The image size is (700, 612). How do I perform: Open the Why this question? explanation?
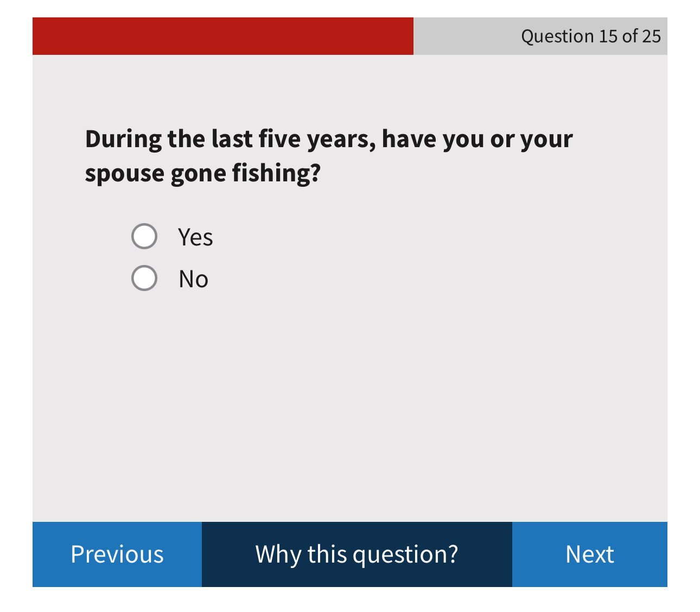coord(357,554)
